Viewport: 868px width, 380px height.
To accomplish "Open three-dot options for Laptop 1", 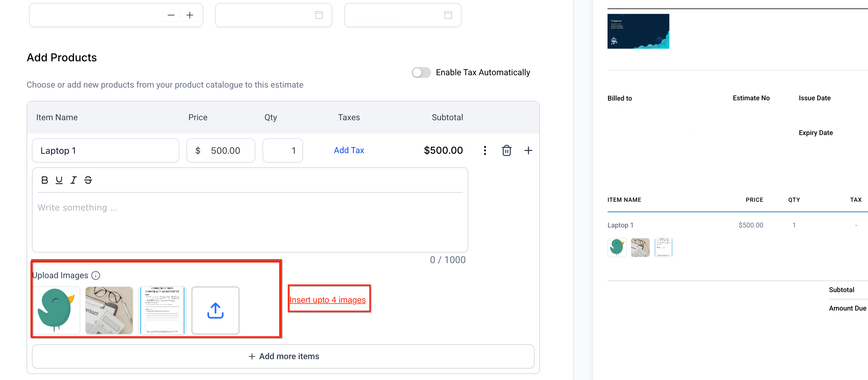I will pyautogui.click(x=484, y=150).
